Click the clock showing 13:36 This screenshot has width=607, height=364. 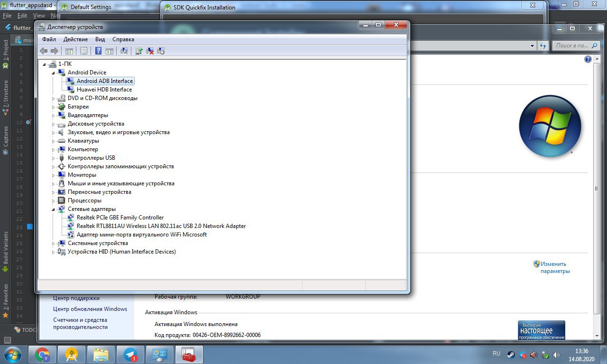pyautogui.click(x=581, y=351)
